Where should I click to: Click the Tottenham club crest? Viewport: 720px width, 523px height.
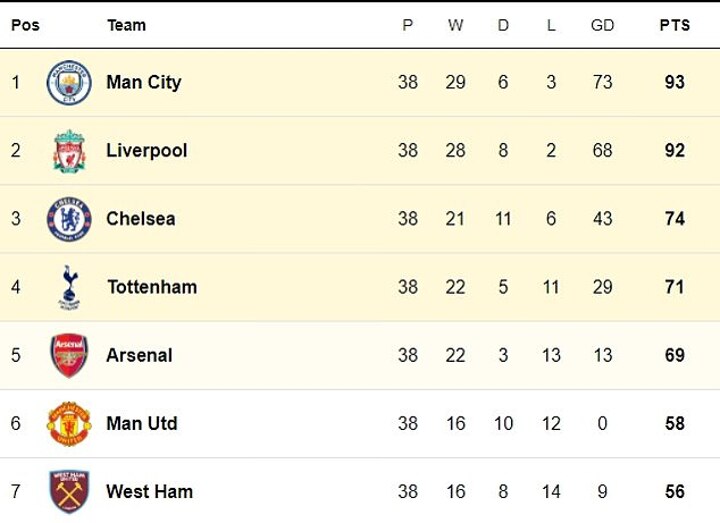point(69,287)
